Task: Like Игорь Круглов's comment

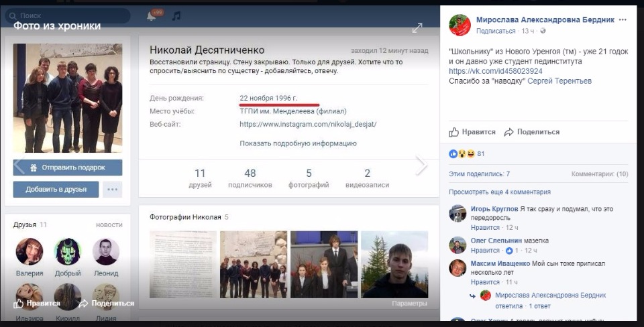Action: coord(485,227)
